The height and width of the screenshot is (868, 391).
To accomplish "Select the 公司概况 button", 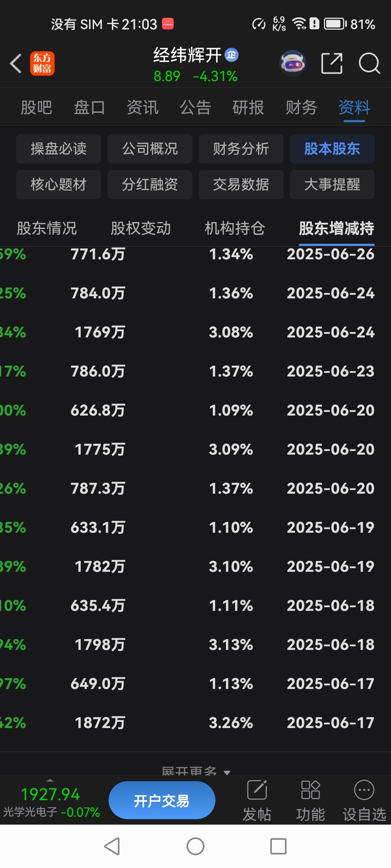I will click(150, 149).
